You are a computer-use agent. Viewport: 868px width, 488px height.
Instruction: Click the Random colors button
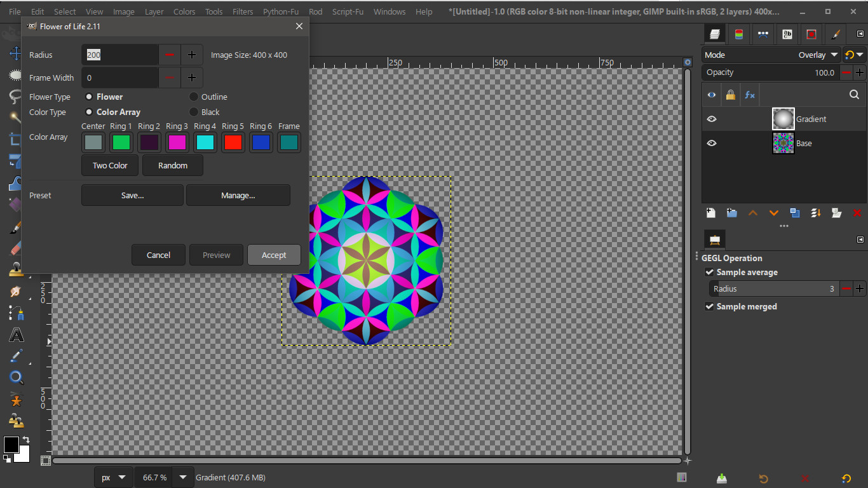(173, 165)
